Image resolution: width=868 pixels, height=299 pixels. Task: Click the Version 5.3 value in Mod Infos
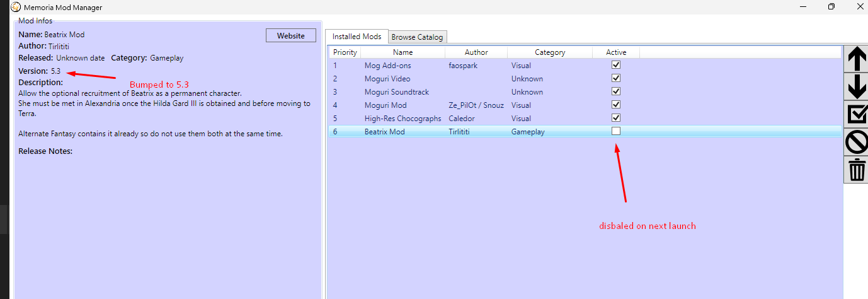(55, 71)
